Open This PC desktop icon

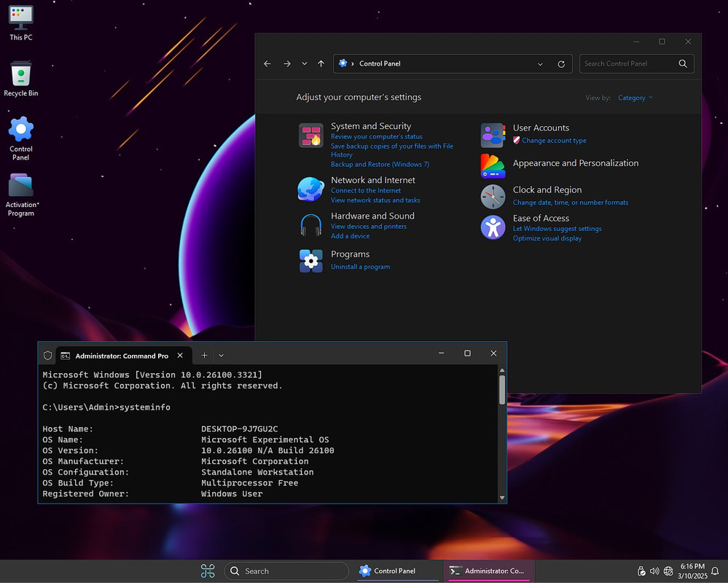pyautogui.click(x=21, y=23)
